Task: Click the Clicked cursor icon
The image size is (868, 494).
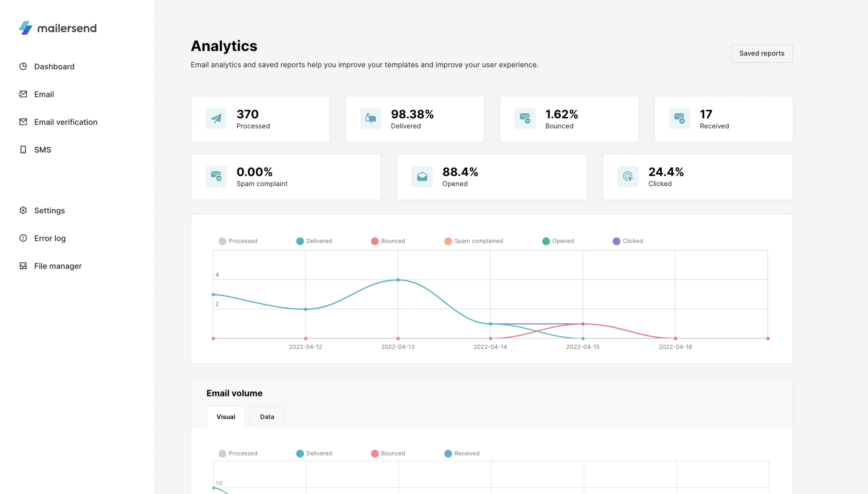Action: coord(628,176)
